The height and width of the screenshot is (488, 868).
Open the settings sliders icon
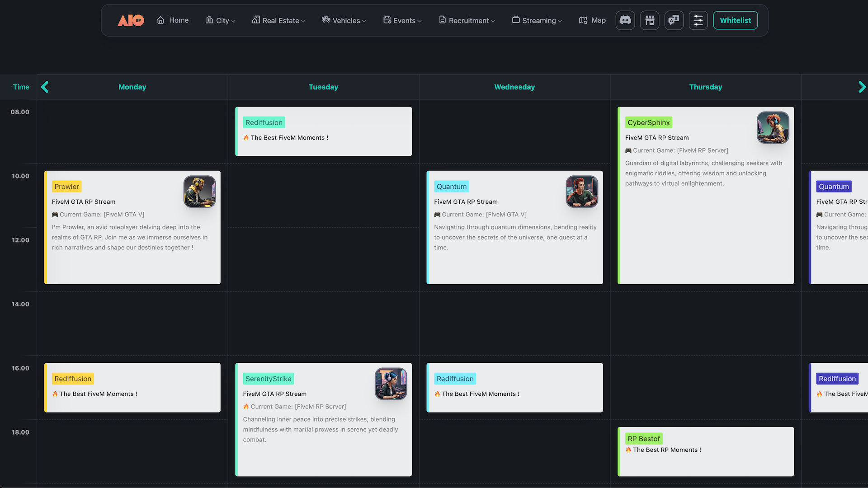pos(698,20)
